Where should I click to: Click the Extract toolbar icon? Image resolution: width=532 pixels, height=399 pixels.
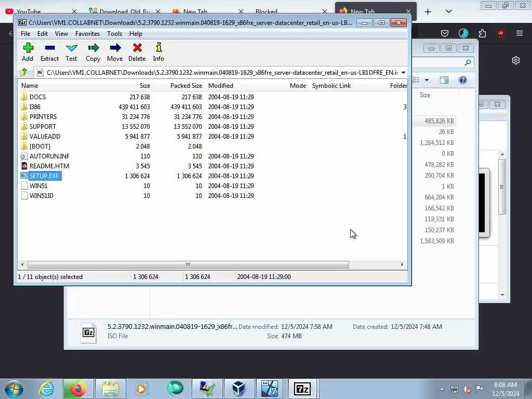49,52
